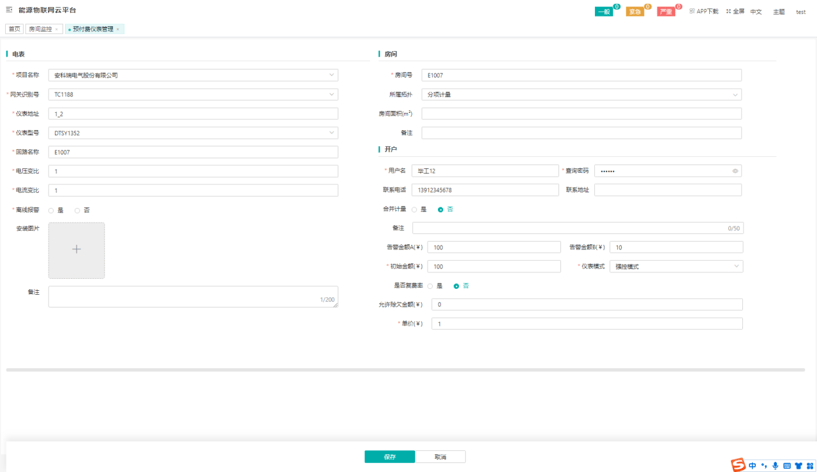Open the red 严重 alarm badge
This screenshot has height=473, width=818.
(x=666, y=11)
